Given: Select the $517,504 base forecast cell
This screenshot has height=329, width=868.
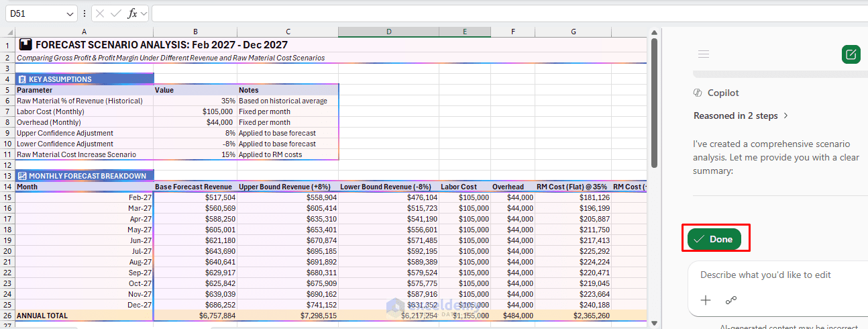Looking at the screenshot, I should (x=195, y=197).
